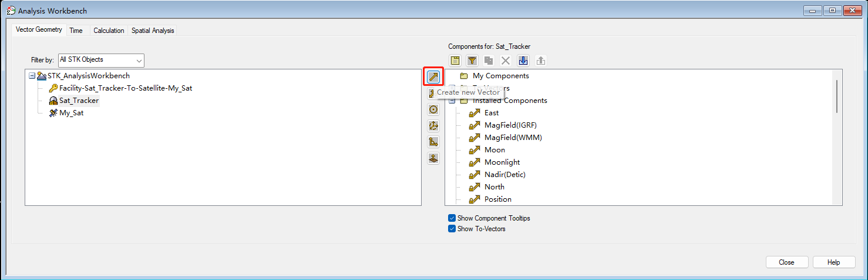868x280 pixels.
Task: Open the Spatial Analysis tab
Action: click(x=153, y=31)
